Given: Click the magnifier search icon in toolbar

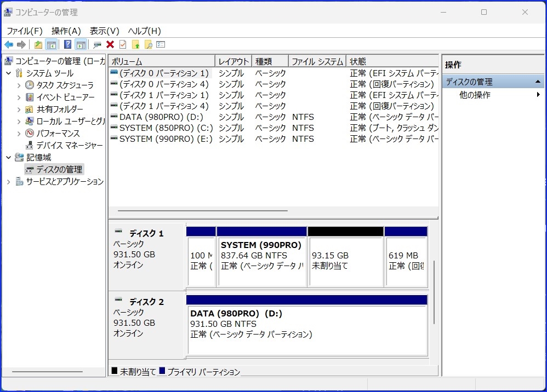Looking at the screenshot, I should coord(148,44).
